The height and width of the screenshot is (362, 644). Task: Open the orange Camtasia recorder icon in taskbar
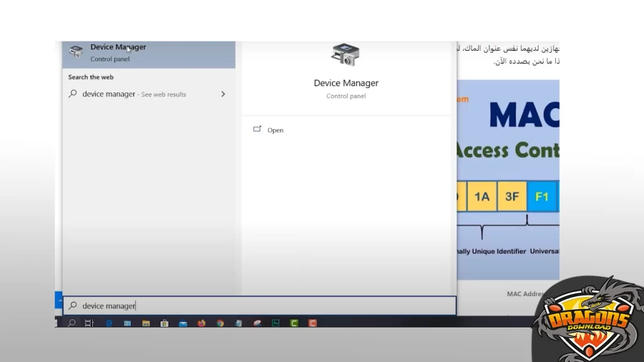(312, 323)
